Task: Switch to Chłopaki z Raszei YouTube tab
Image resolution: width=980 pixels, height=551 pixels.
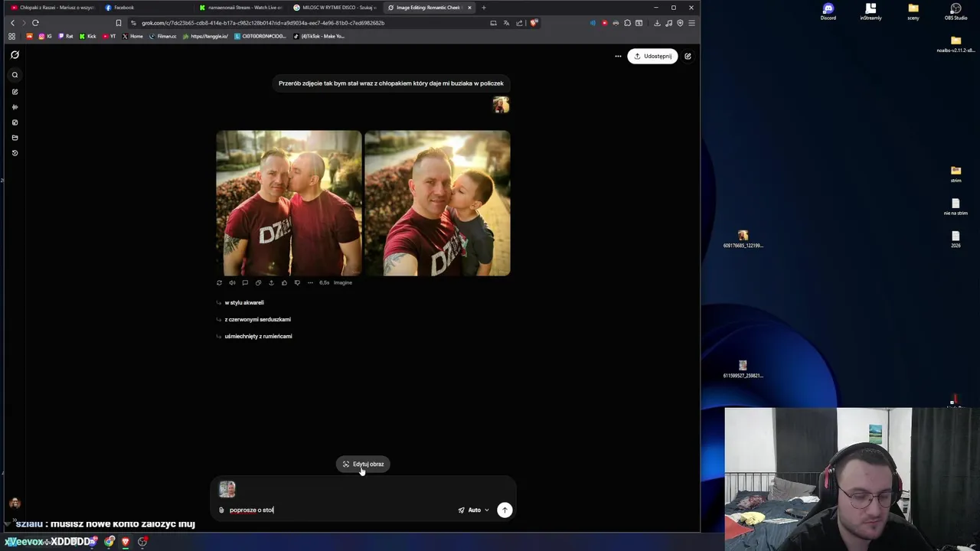Action: (x=52, y=8)
